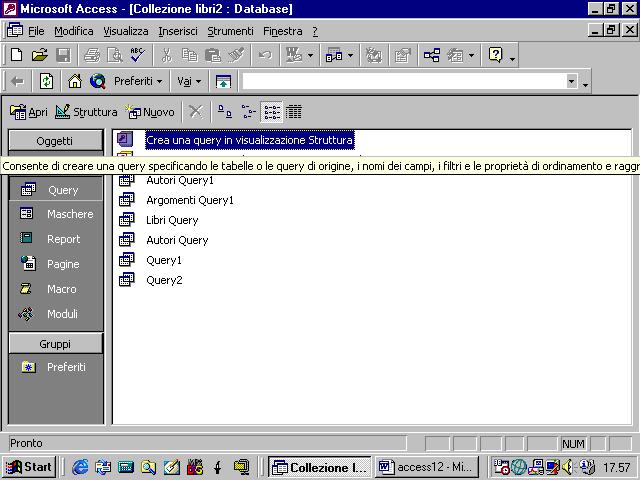Select Maschere in the objects bar
This screenshot has width=640, height=480.
(x=56, y=214)
